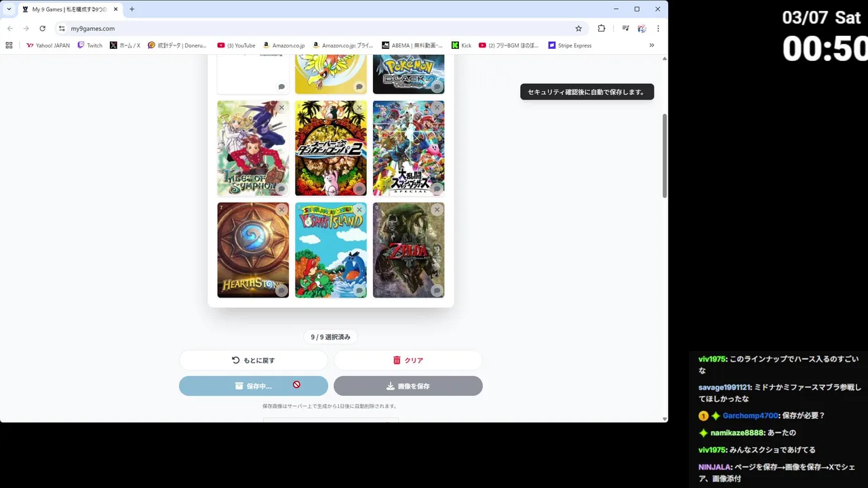Open Stripe Express bookmark
868x488 pixels.
click(570, 45)
